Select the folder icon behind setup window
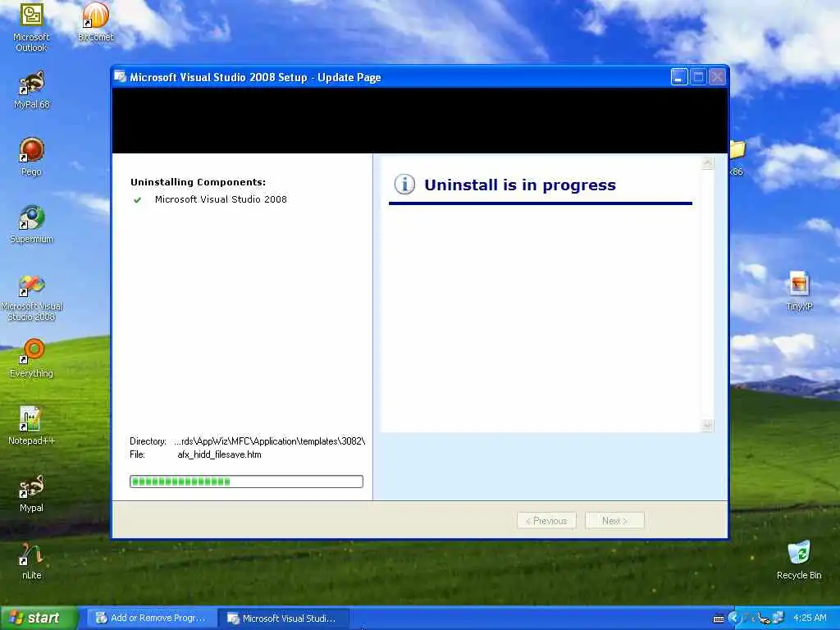The width and height of the screenshot is (840, 630). [737, 150]
